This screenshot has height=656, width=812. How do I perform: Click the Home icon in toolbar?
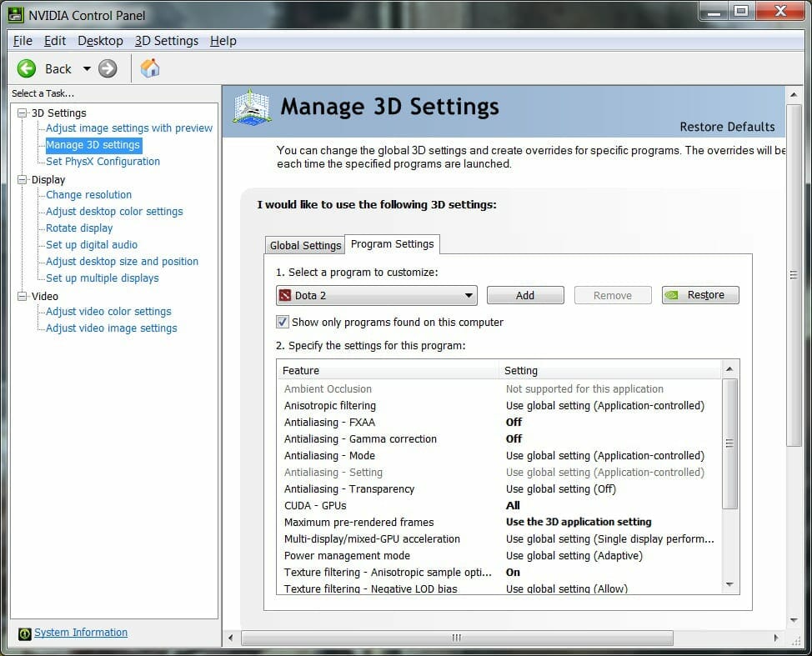150,68
